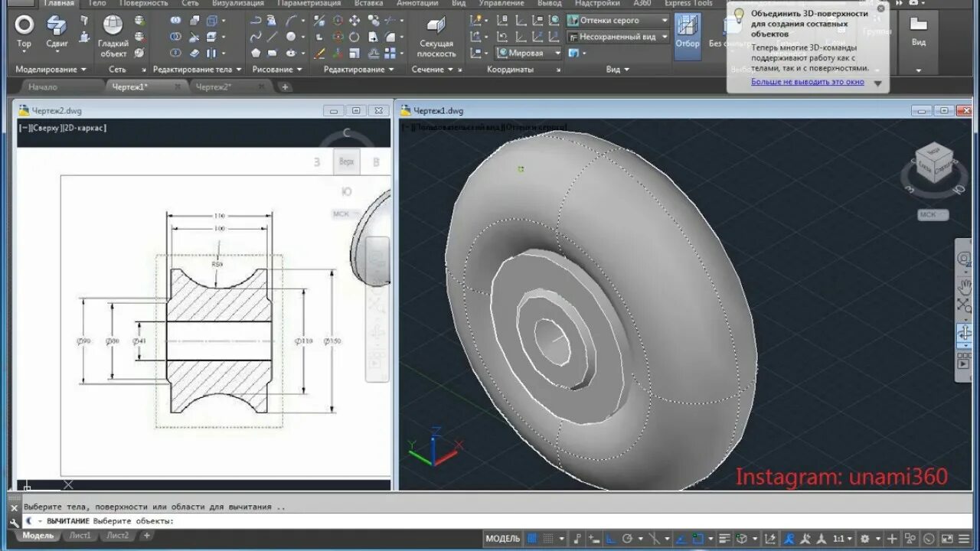The height and width of the screenshot is (551, 980).
Task: Click the МСК label under Чертеж1 ViewCube
Action: coord(933,215)
